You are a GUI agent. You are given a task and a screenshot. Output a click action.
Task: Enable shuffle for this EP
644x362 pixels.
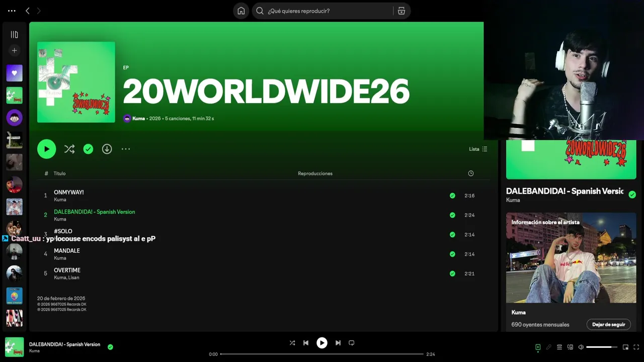[x=69, y=149]
